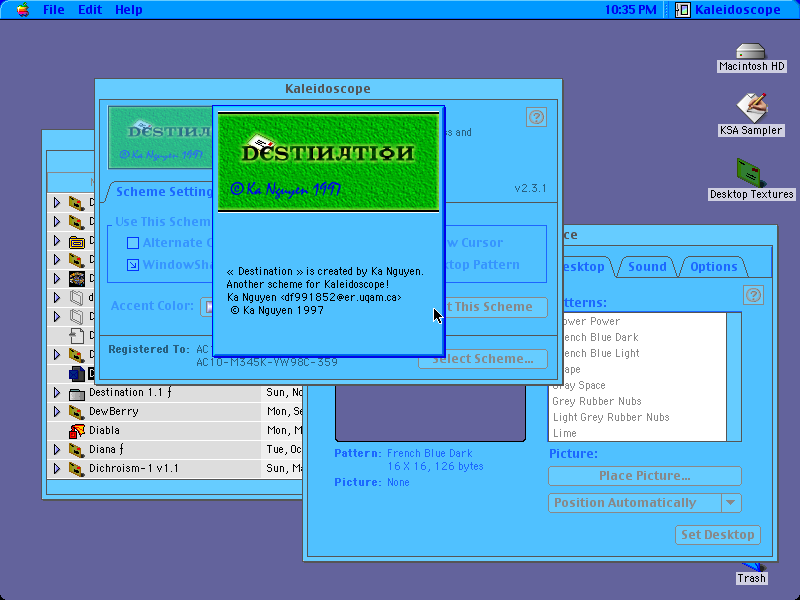Click the Patterns list scrollbar

point(734,377)
